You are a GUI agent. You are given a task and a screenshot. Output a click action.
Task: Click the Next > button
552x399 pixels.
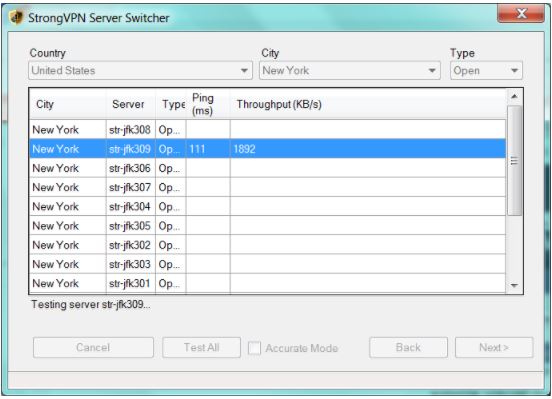click(494, 348)
